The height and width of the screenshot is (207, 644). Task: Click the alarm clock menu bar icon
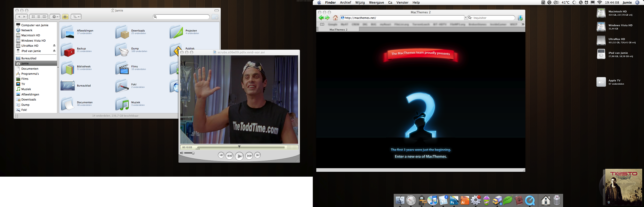click(586, 3)
